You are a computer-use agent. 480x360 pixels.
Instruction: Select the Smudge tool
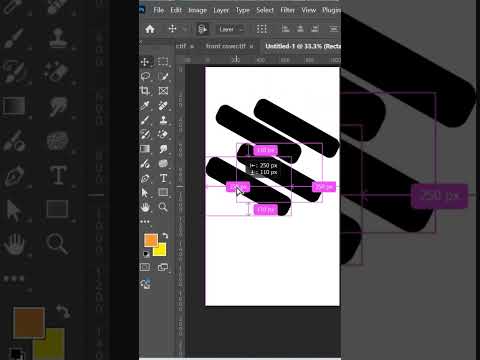pyautogui.click(x=163, y=149)
